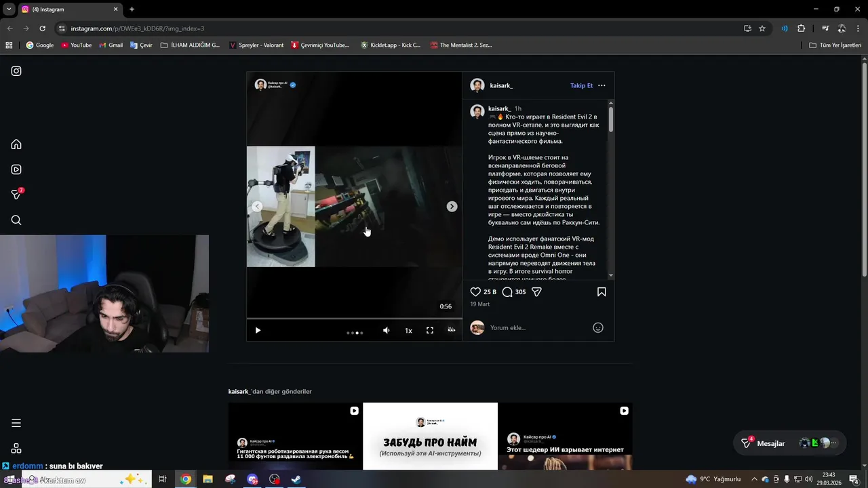Image resolution: width=868 pixels, height=488 pixels.
Task: Open the Çevir bookmark
Action: (x=141, y=45)
